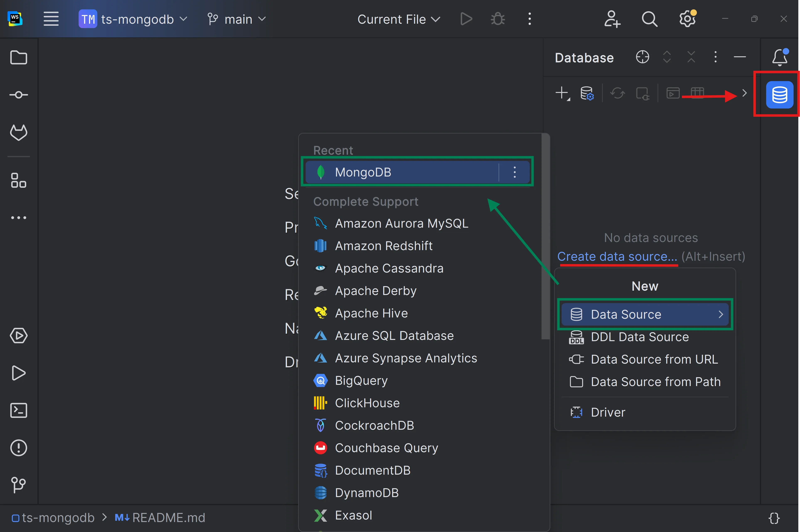This screenshot has width=800, height=532.
Task: Click the add collaborator icon
Action: (612, 19)
